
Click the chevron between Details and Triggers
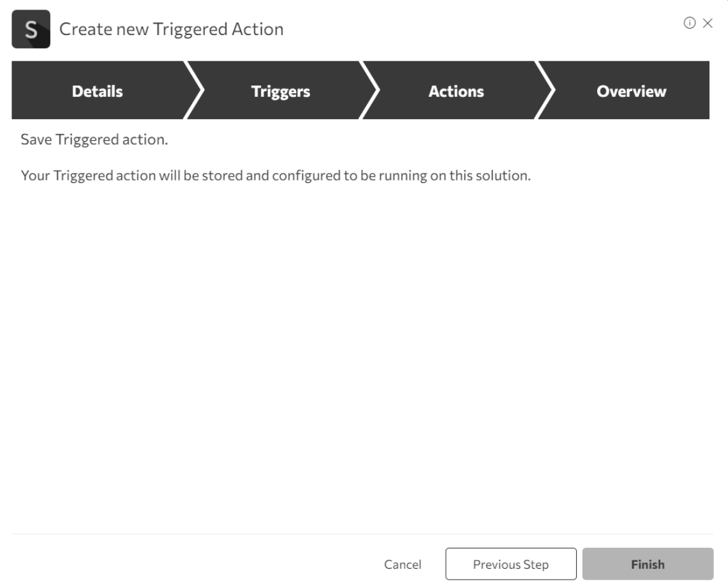coord(194,91)
